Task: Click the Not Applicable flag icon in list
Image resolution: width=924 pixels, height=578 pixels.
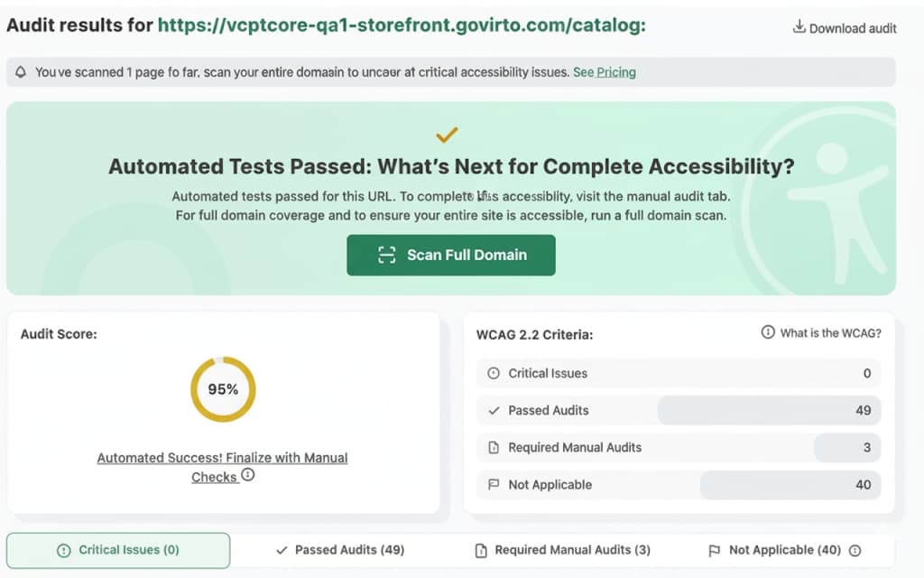Action: pos(493,484)
